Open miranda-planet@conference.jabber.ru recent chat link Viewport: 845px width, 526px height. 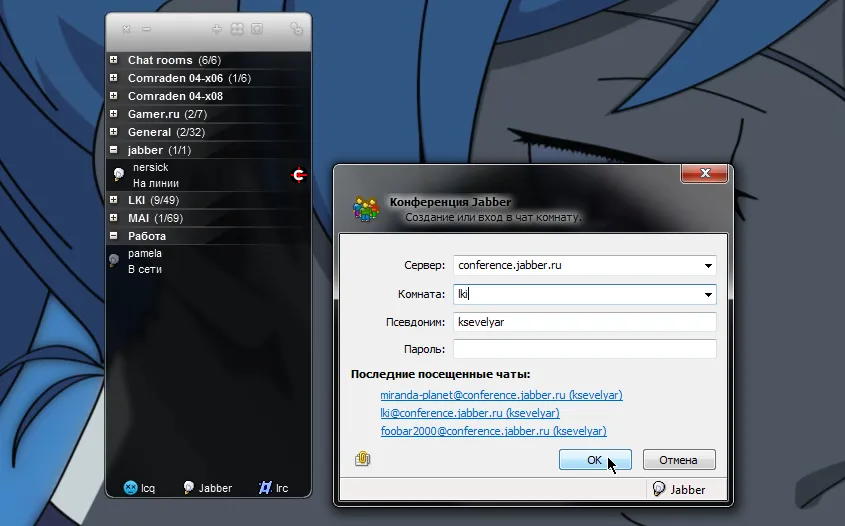(x=501, y=395)
